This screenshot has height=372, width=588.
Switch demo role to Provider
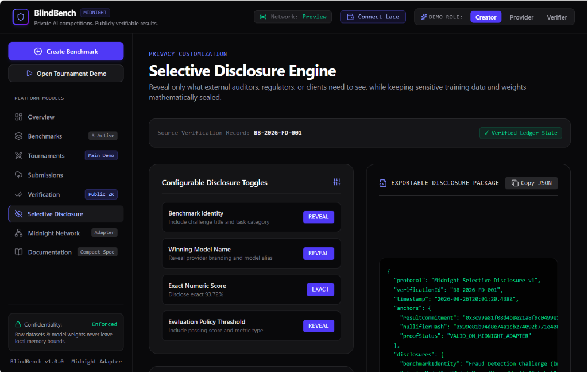(521, 17)
